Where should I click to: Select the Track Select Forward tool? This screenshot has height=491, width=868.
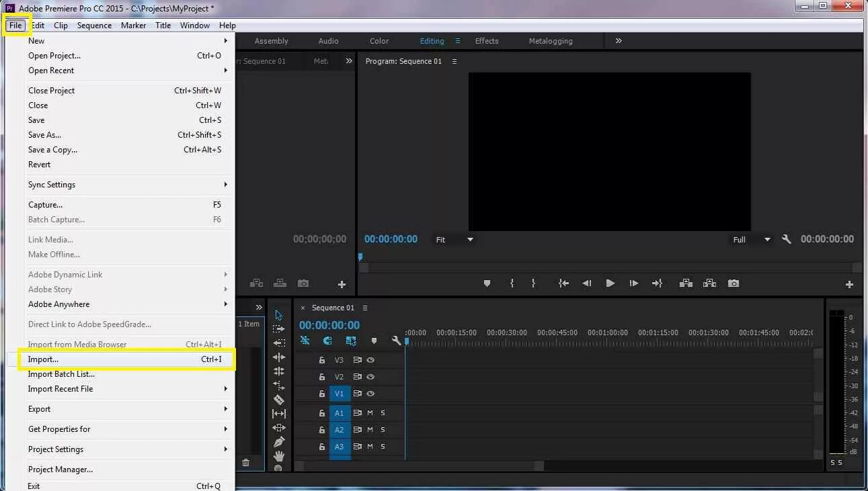coord(278,329)
